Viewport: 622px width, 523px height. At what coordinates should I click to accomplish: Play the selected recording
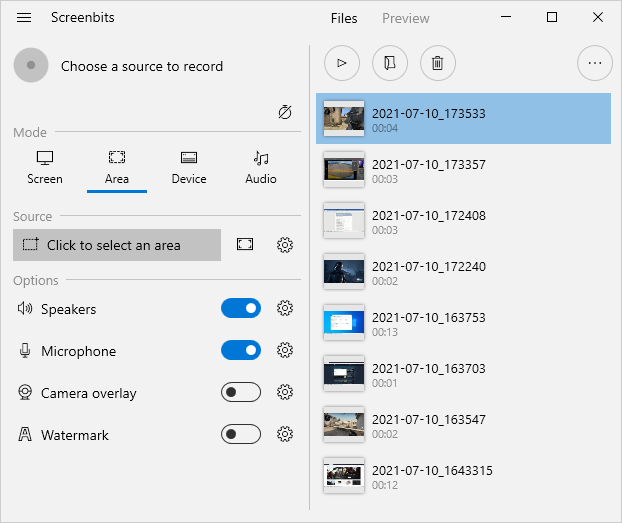coord(342,63)
